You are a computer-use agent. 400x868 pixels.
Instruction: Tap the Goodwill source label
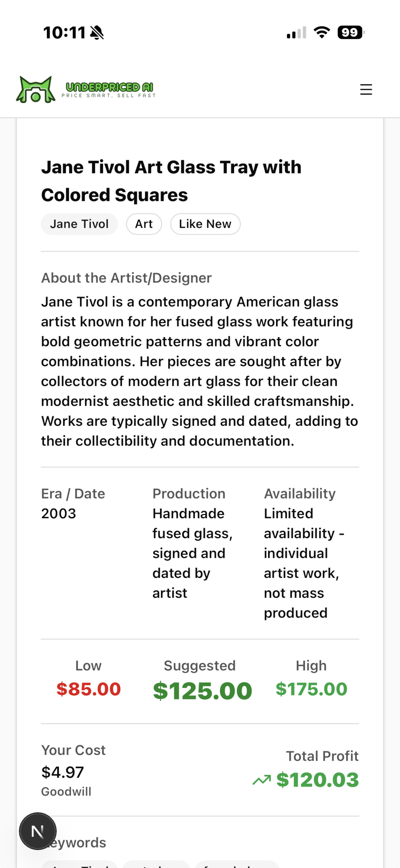pyautogui.click(x=66, y=792)
